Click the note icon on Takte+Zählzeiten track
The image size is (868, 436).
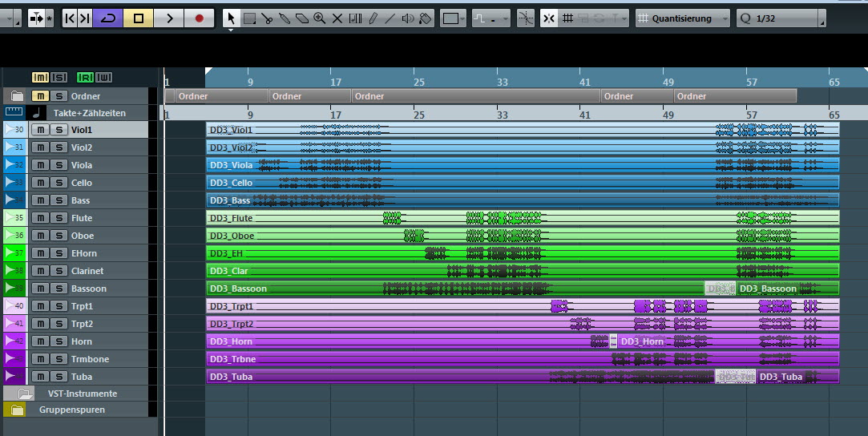(x=37, y=113)
